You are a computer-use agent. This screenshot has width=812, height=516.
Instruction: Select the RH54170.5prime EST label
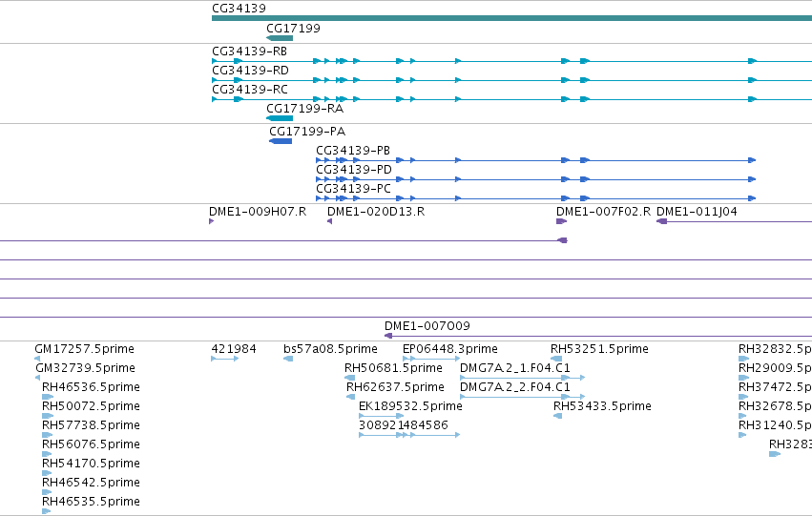92,464
